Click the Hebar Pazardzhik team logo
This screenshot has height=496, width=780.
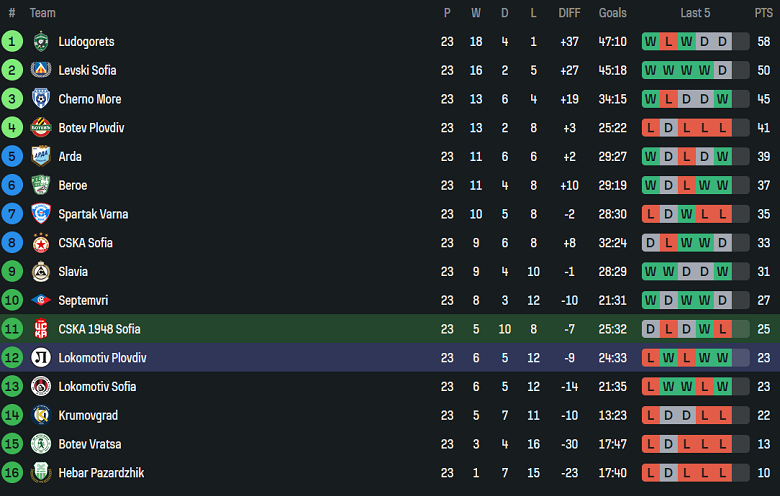pyautogui.click(x=41, y=473)
